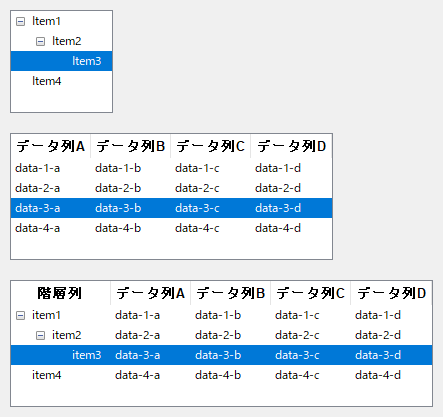Click data-4-d in the item4 row
This screenshot has height=417, width=443.
click(378, 375)
